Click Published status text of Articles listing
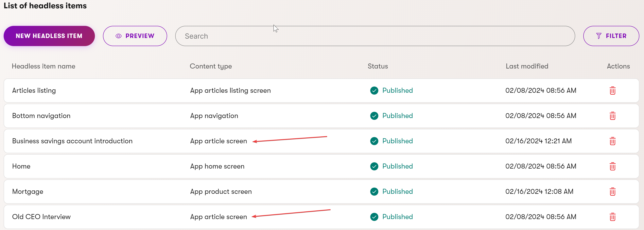644x230 pixels. tap(398, 90)
